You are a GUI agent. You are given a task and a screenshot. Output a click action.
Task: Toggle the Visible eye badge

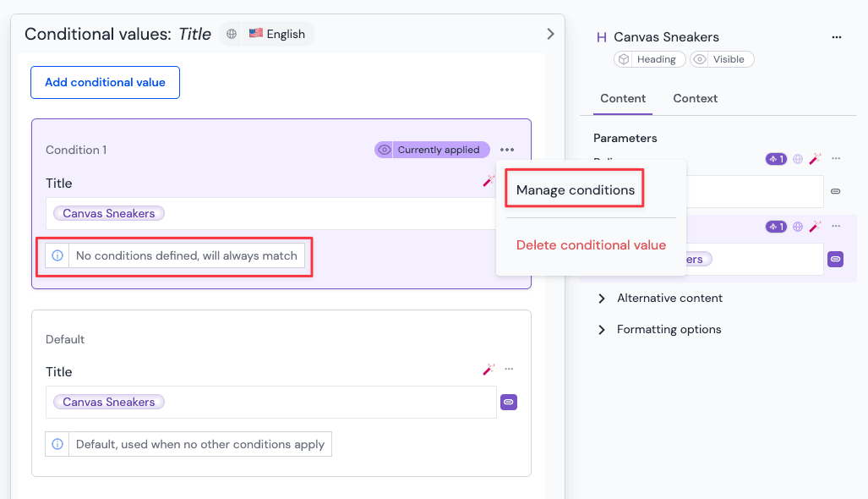tap(721, 59)
